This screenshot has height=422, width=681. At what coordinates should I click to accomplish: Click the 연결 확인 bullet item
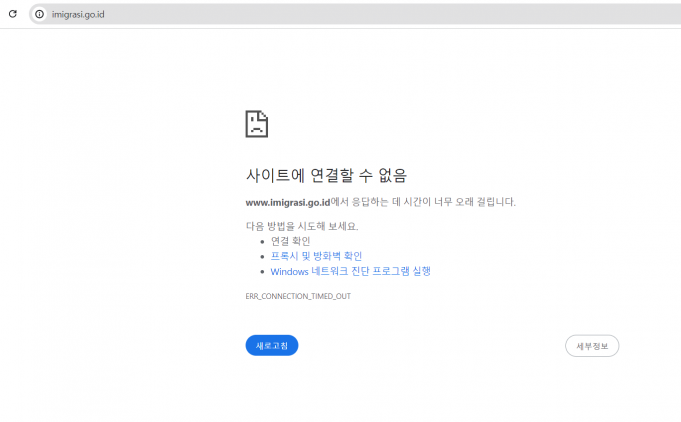(x=290, y=241)
